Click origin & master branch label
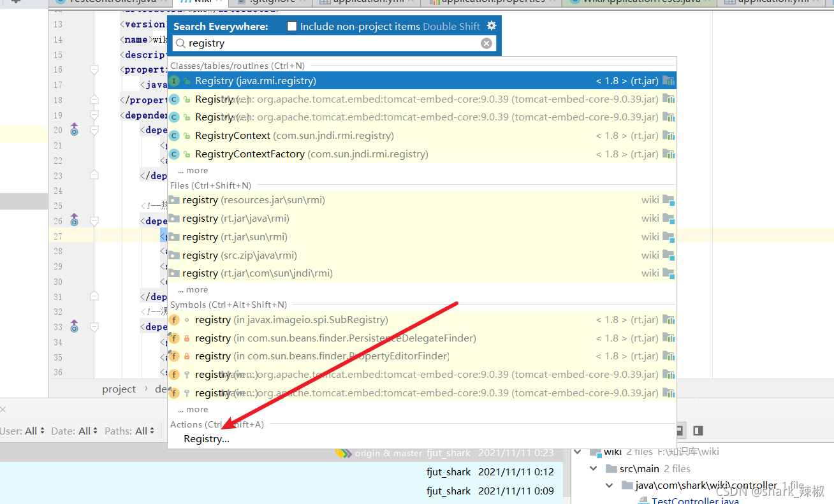The height and width of the screenshot is (504, 834). pyautogui.click(x=388, y=453)
